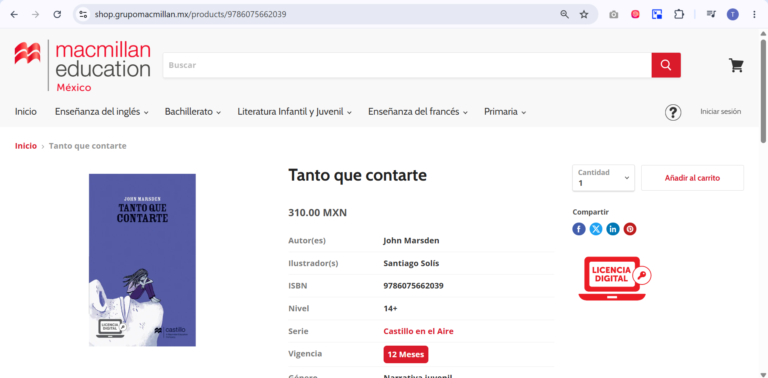The image size is (768, 378).
Task: Bookmark this page with the star
Action: tap(584, 14)
